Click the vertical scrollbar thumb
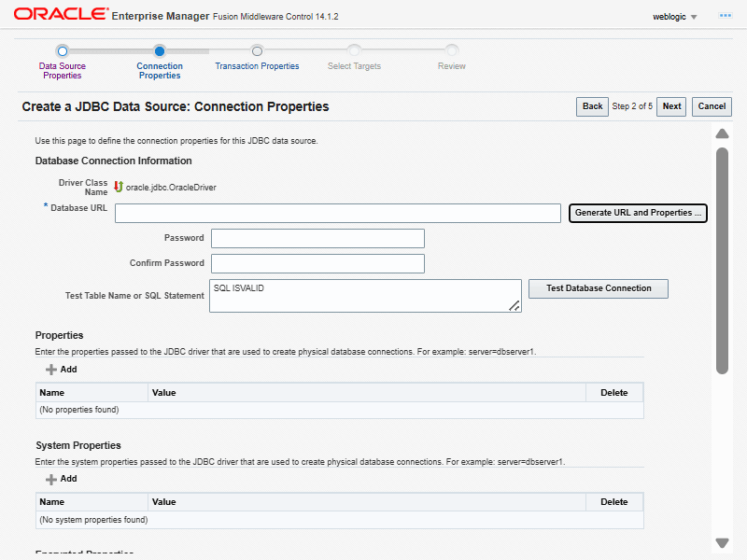The width and height of the screenshot is (747, 560). [x=722, y=259]
